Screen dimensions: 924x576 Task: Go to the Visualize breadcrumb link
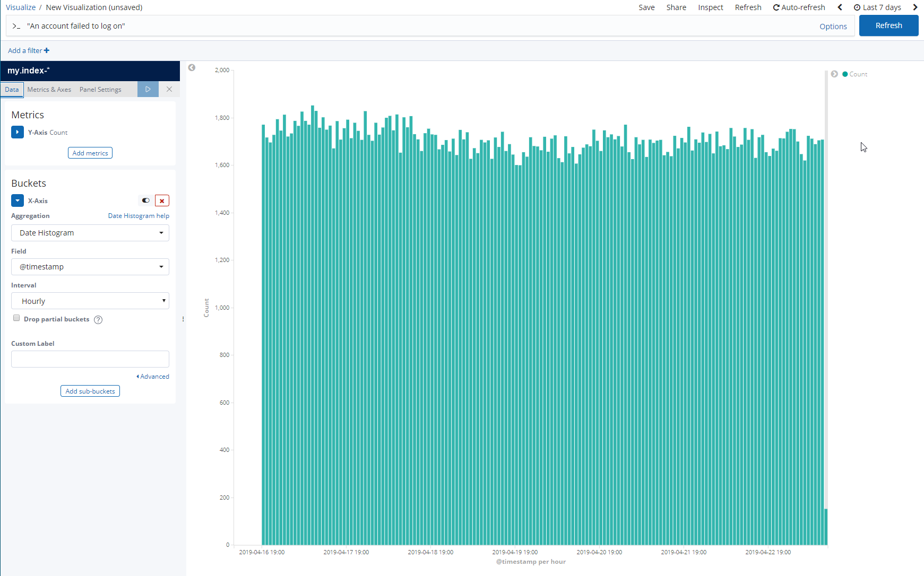click(21, 7)
